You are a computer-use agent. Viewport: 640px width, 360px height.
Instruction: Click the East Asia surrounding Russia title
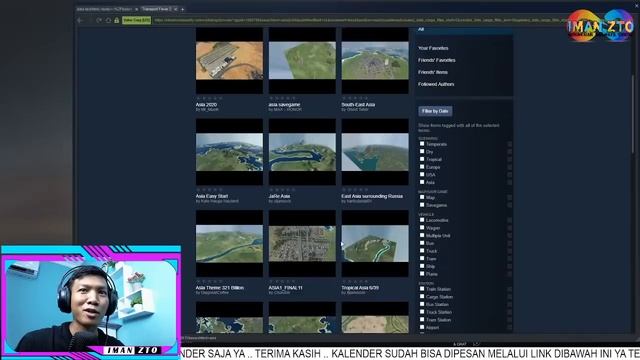click(x=372, y=196)
